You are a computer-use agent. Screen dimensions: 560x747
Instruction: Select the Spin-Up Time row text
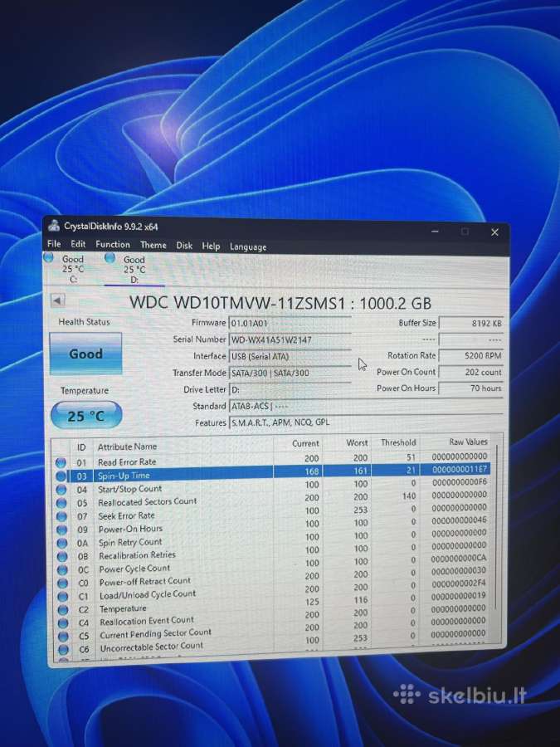click(x=124, y=476)
